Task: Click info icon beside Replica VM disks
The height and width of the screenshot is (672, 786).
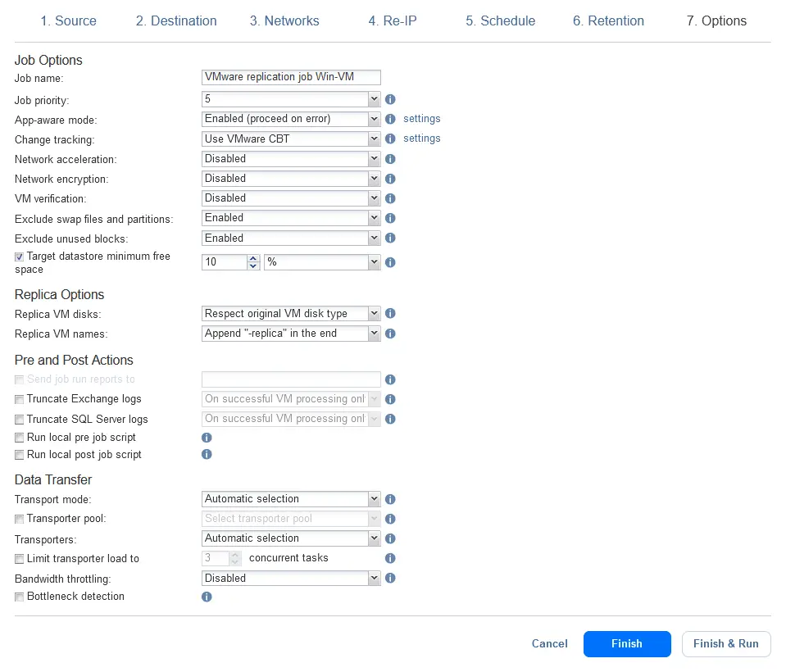Action: click(390, 314)
